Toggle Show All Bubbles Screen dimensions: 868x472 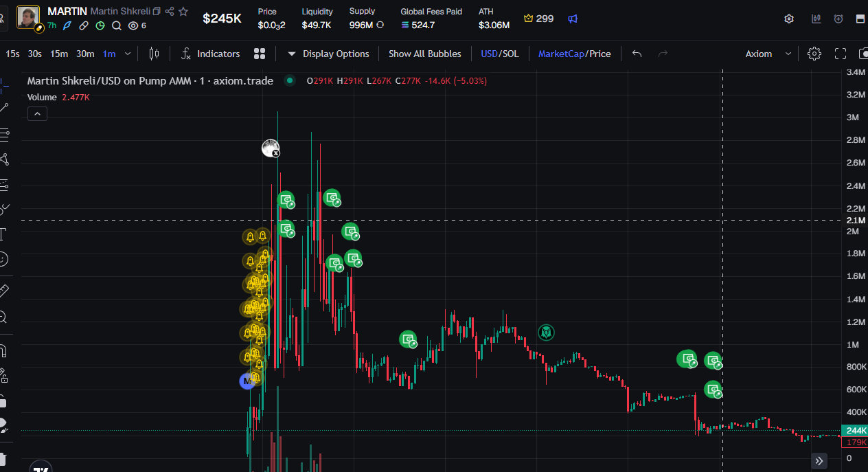[424, 54]
